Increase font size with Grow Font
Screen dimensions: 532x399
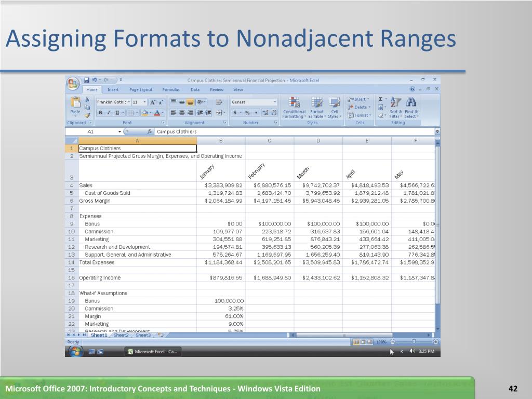153,102
